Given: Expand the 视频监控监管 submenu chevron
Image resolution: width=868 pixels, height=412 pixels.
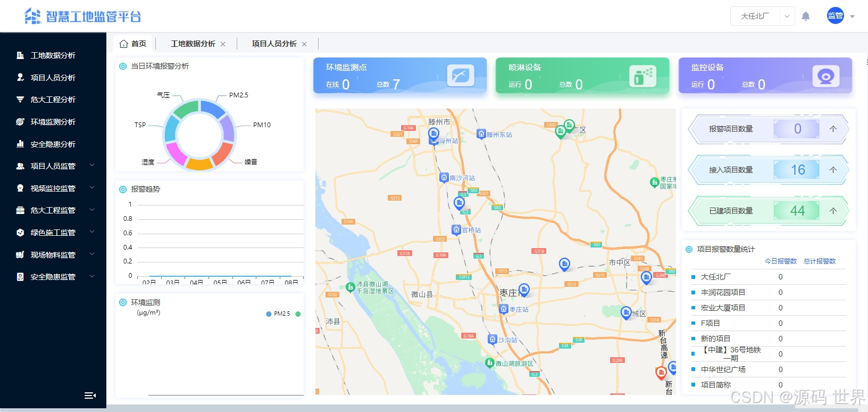Looking at the screenshot, I should 92,188.
